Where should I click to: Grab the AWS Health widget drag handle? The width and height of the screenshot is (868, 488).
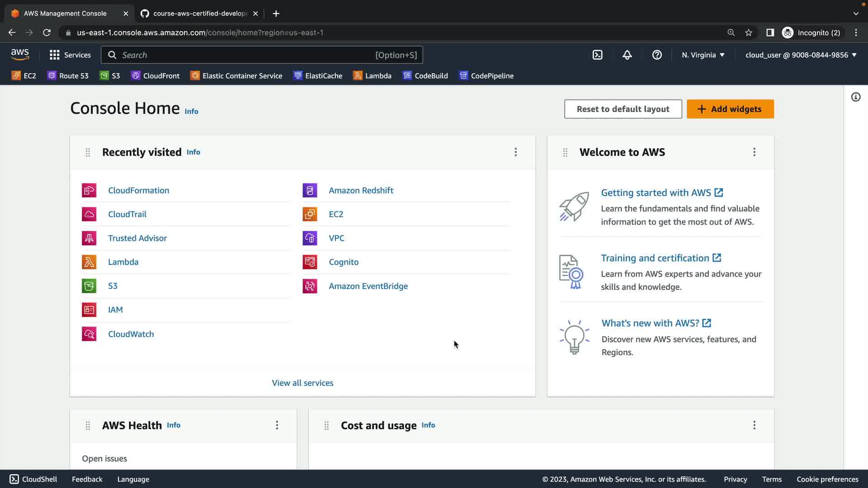88,425
